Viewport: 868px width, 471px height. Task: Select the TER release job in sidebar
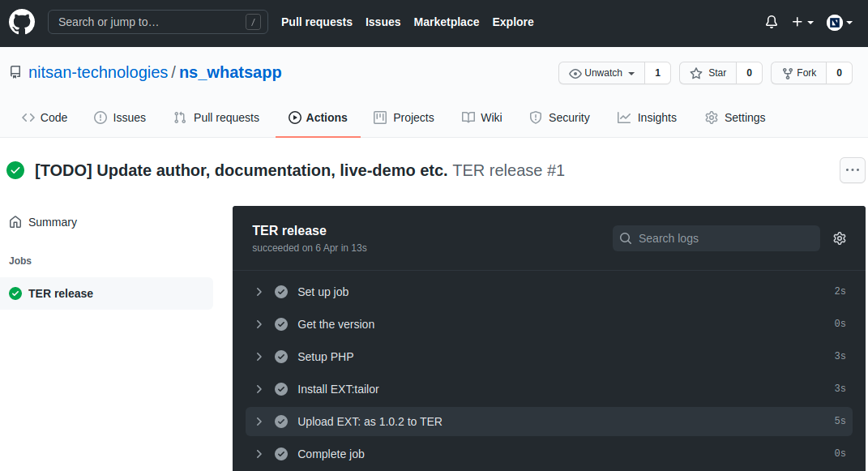tap(62, 293)
